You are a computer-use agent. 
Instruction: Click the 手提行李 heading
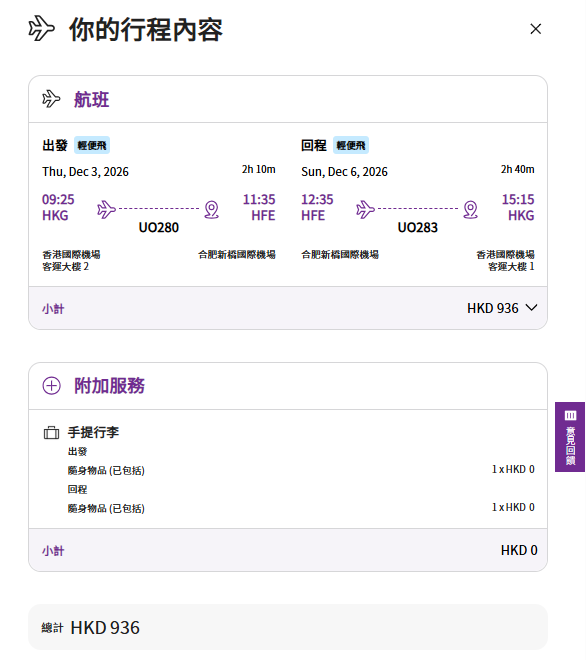coord(93,432)
